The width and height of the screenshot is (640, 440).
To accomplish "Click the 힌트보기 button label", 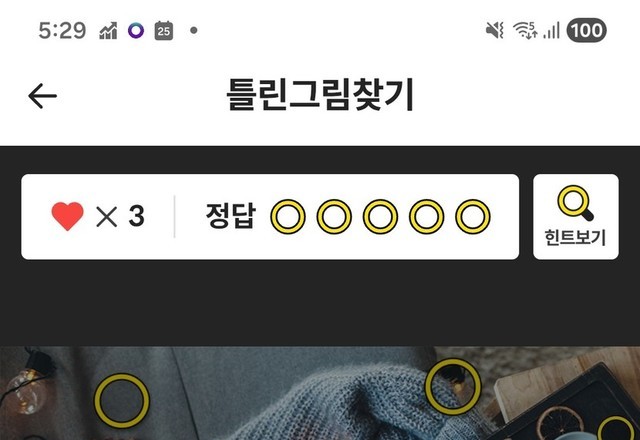I will pos(576,238).
